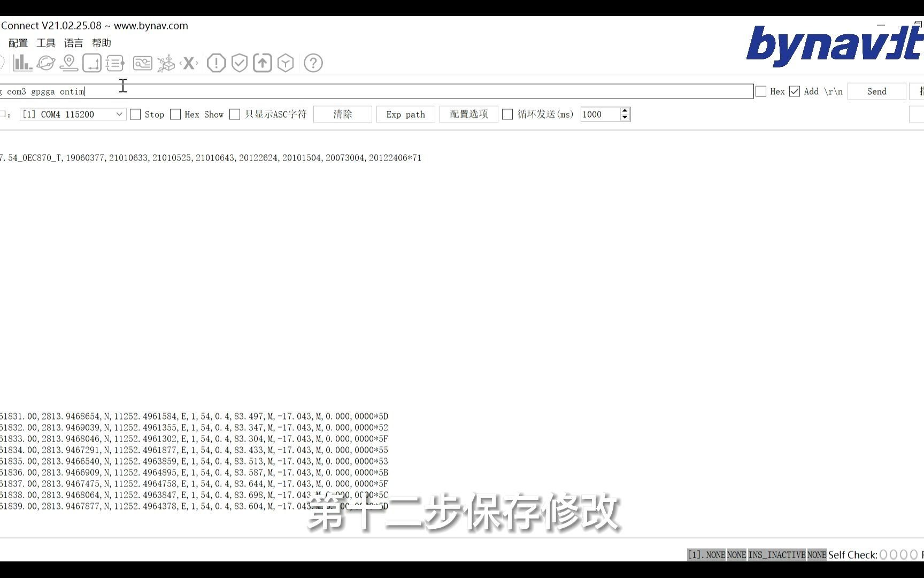Click the [1]. NONE status entry

pos(706,555)
